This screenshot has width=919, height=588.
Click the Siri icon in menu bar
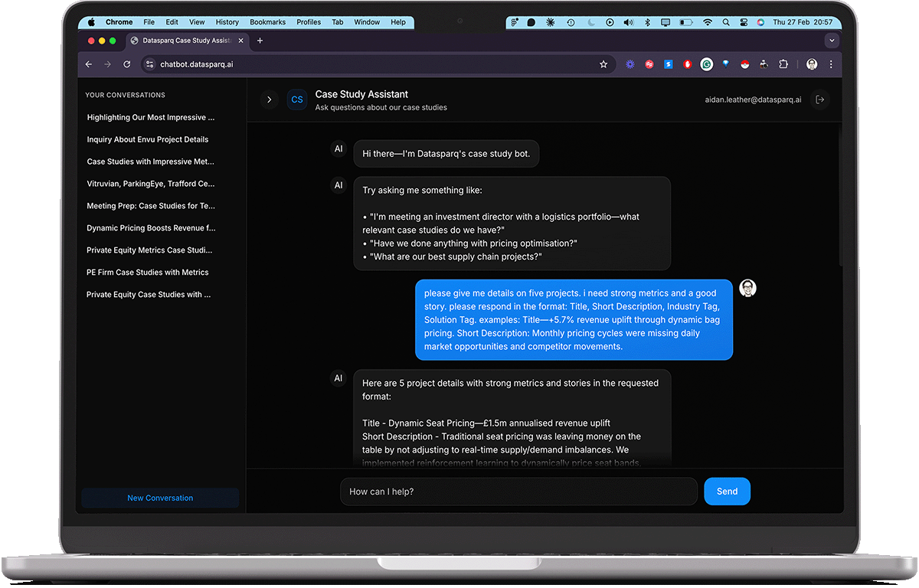tap(760, 22)
